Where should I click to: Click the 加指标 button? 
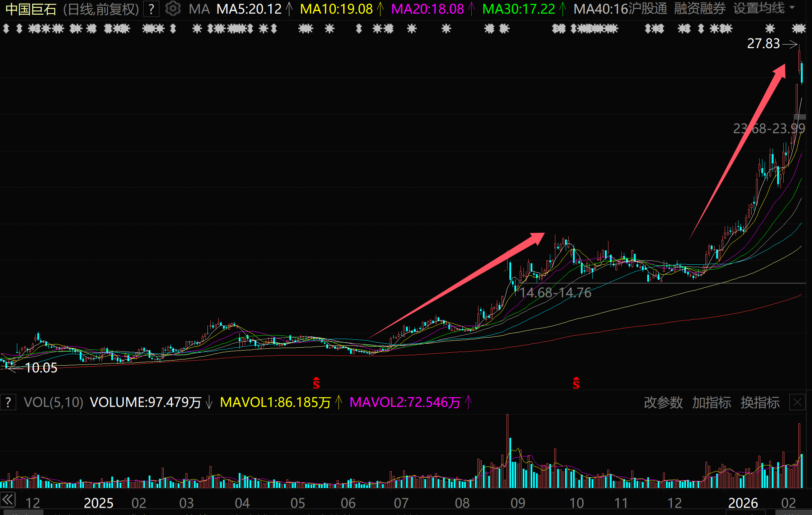711,403
